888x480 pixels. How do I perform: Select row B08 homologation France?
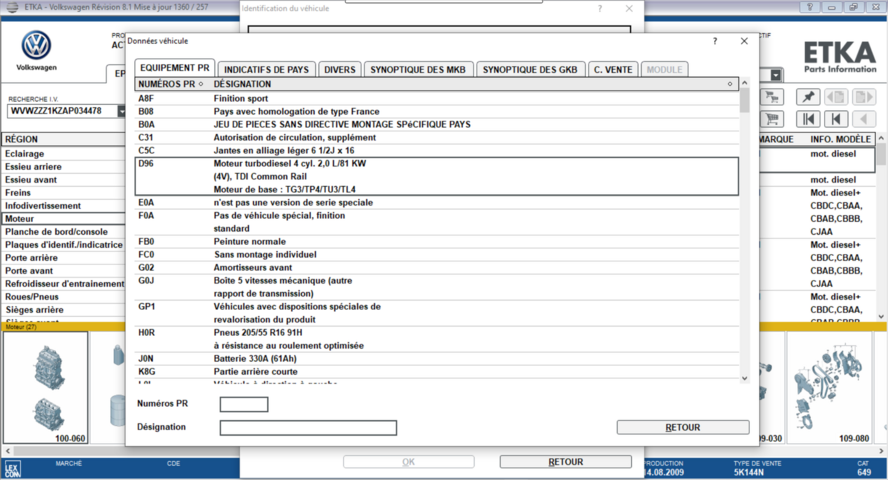(437, 112)
